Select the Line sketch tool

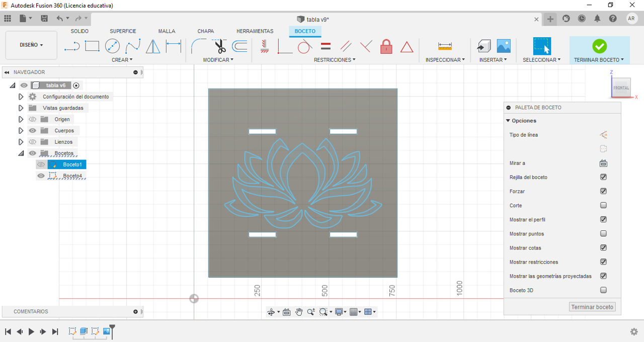72,47
